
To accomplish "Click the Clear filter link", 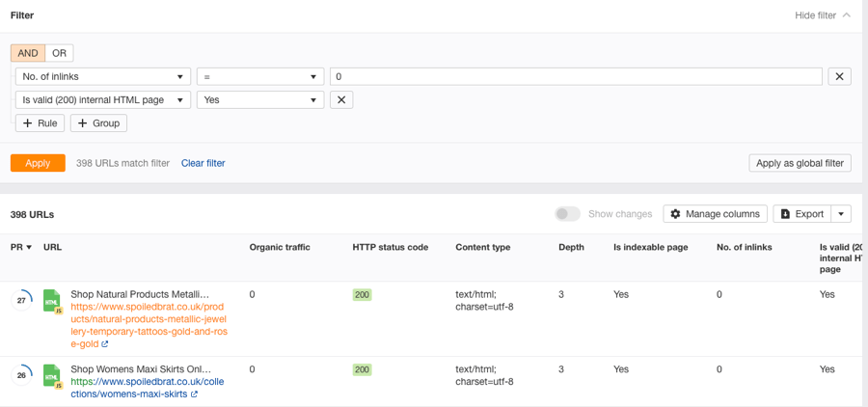I will pos(203,163).
